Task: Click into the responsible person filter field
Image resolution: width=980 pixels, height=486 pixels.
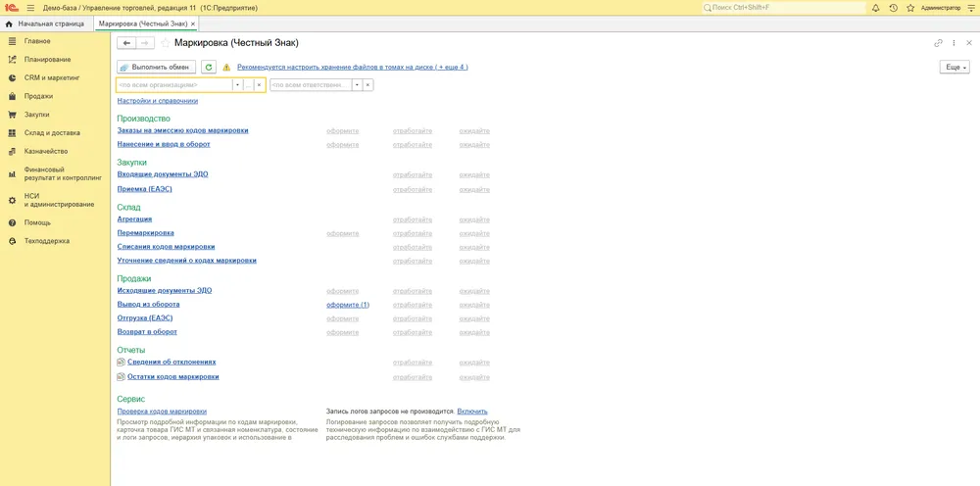Action: (x=311, y=85)
